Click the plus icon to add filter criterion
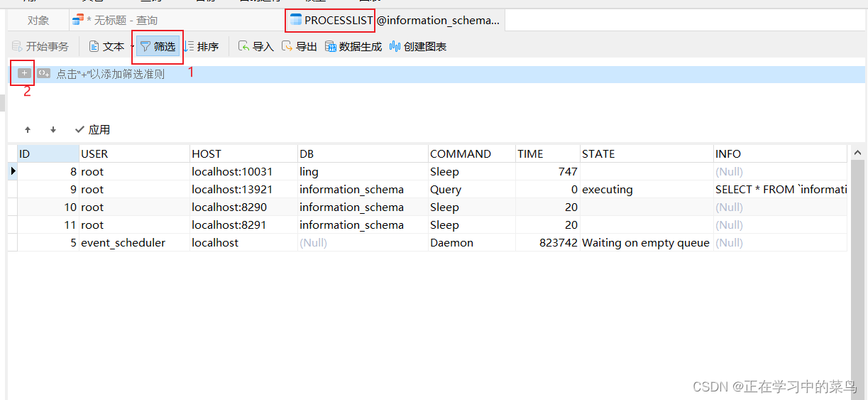The width and height of the screenshot is (868, 400). coord(24,73)
